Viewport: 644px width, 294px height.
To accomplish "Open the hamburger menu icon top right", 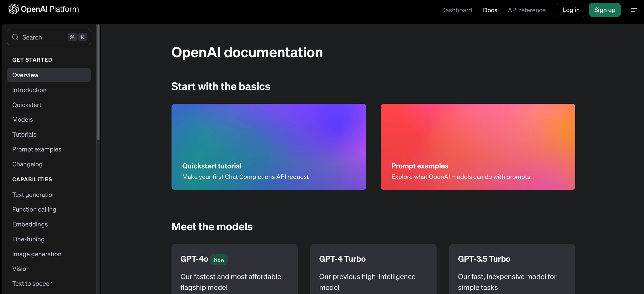I will tap(633, 10).
